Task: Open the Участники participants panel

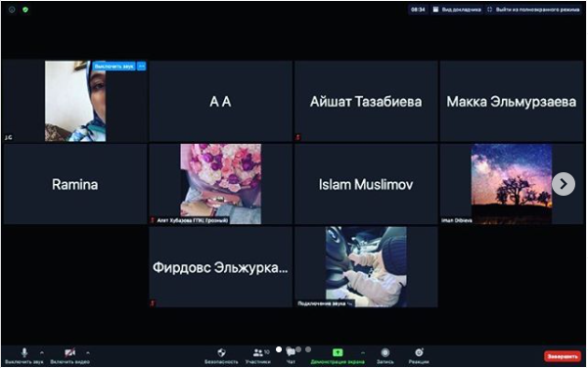Action: (x=258, y=352)
